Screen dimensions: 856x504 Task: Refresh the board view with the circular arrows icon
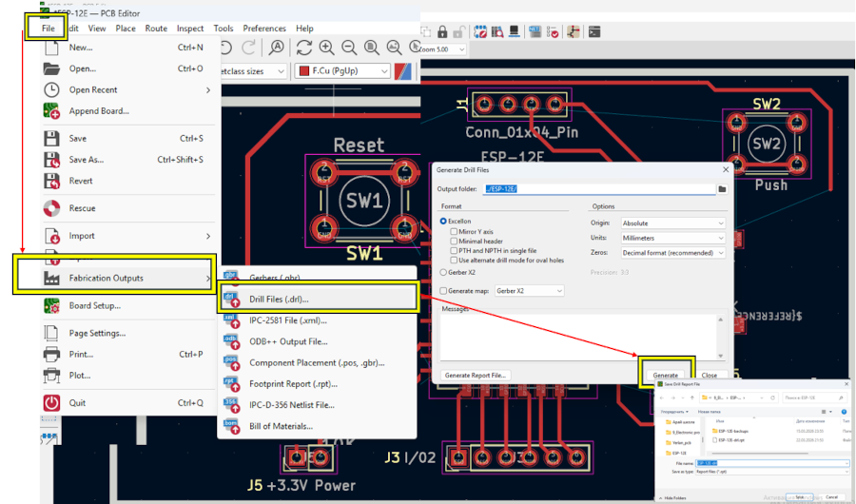pyautogui.click(x=304, y=48)
